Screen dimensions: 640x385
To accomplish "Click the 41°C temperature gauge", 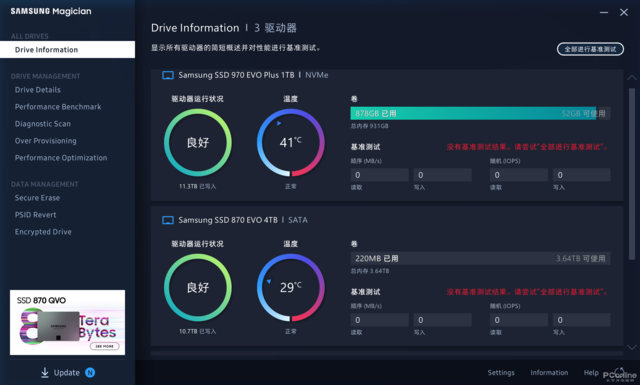I will coord(291,142).
